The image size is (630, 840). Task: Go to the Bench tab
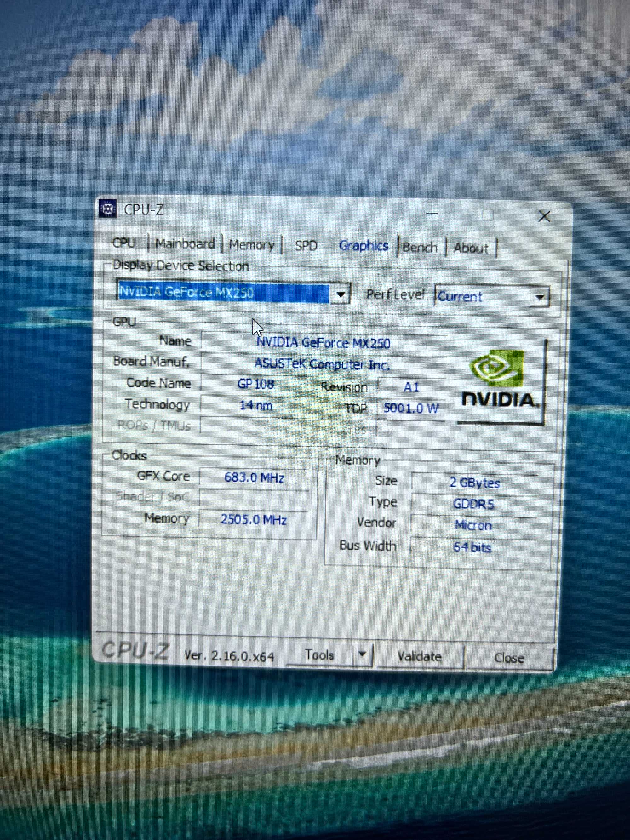[x=421, y=248]
